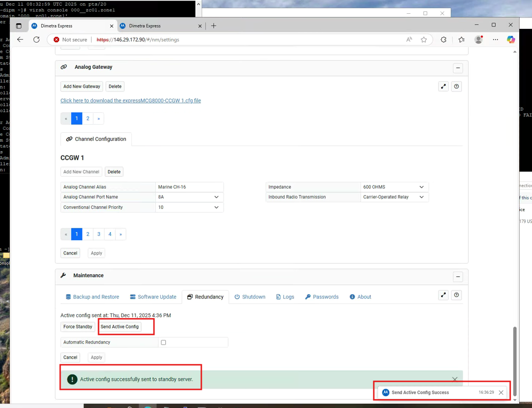Close the second Dimetra Express tab
This screenshot has width=532, height=408.
pos(200,26)
